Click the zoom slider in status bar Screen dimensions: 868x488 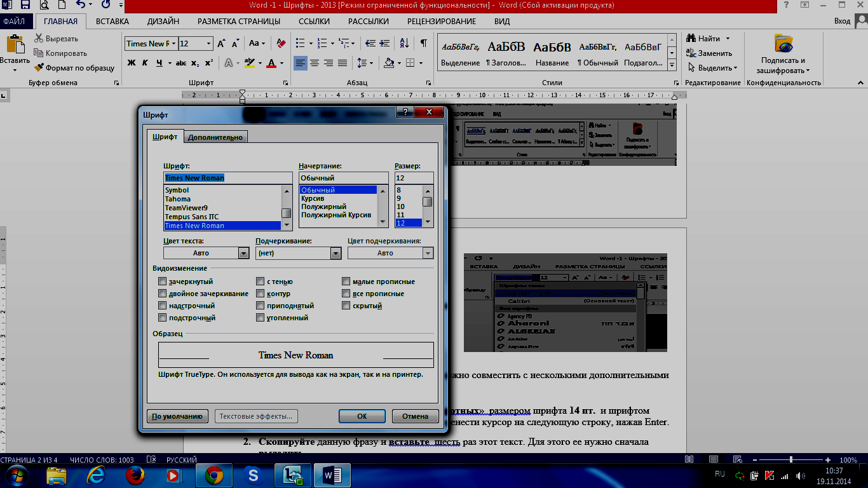[x=790, y=459]
